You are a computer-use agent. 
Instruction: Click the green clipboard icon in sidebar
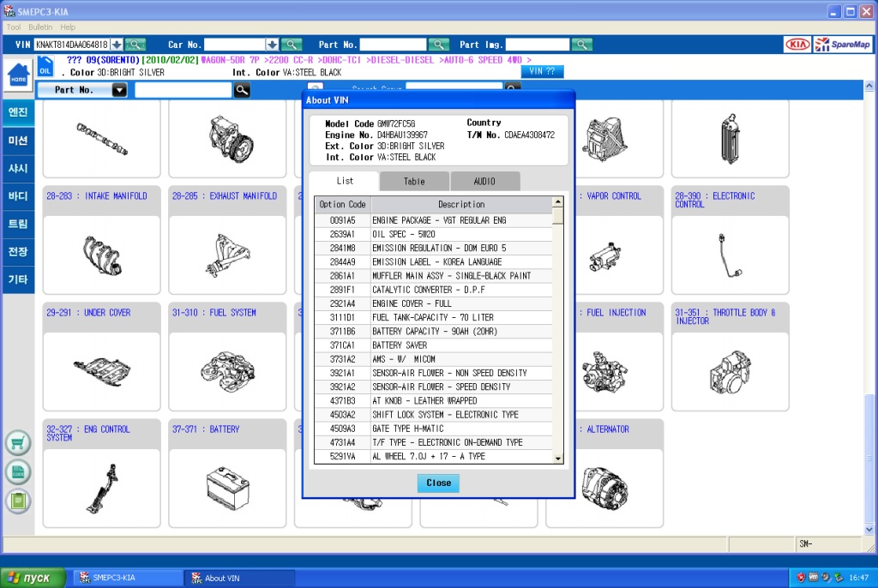[x=18, y=501]
